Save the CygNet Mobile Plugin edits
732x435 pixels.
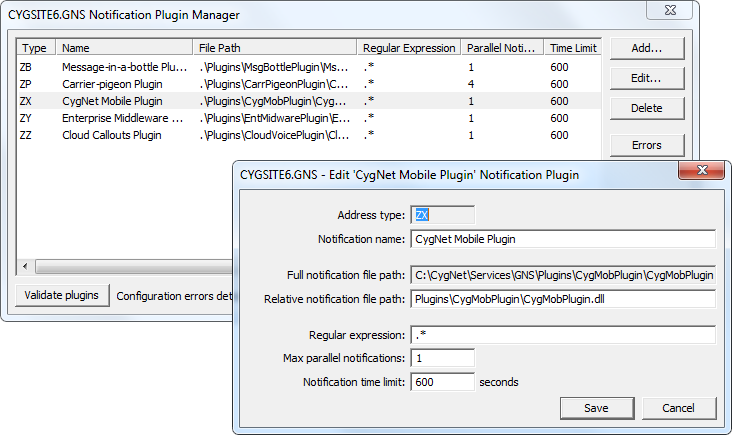click(x=597, y=408)
